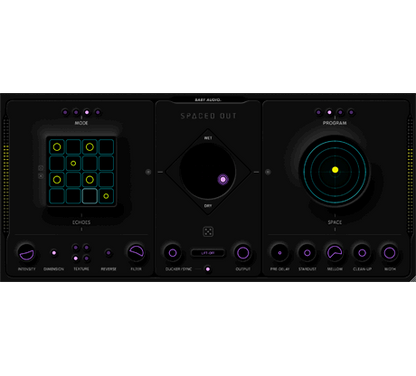
Task: Toggle echo grid cell row 4 column 1
Action: [x=57, y=196]
